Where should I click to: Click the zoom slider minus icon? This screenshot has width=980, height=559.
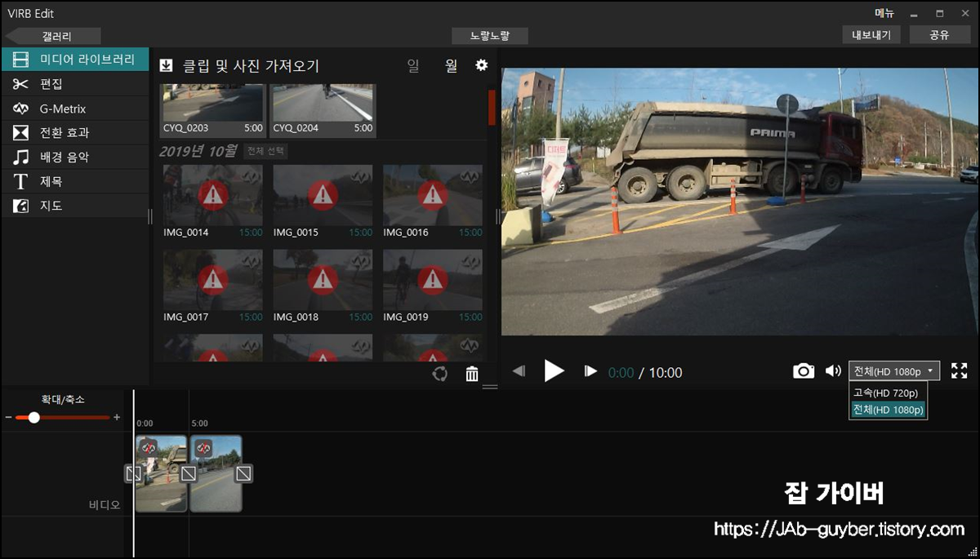tap(8, 417)
